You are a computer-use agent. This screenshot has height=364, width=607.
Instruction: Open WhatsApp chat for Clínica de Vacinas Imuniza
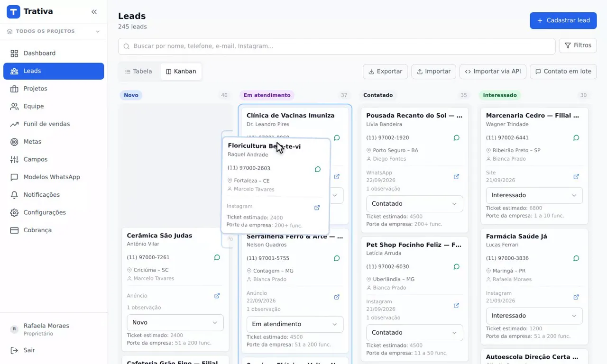(x=337, y=138)
